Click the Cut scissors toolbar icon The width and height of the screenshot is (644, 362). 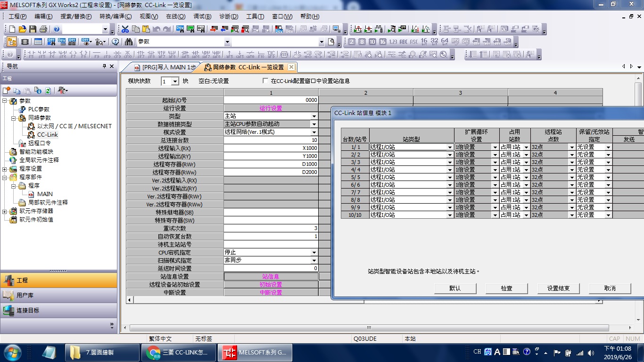(x=125, y=29)
